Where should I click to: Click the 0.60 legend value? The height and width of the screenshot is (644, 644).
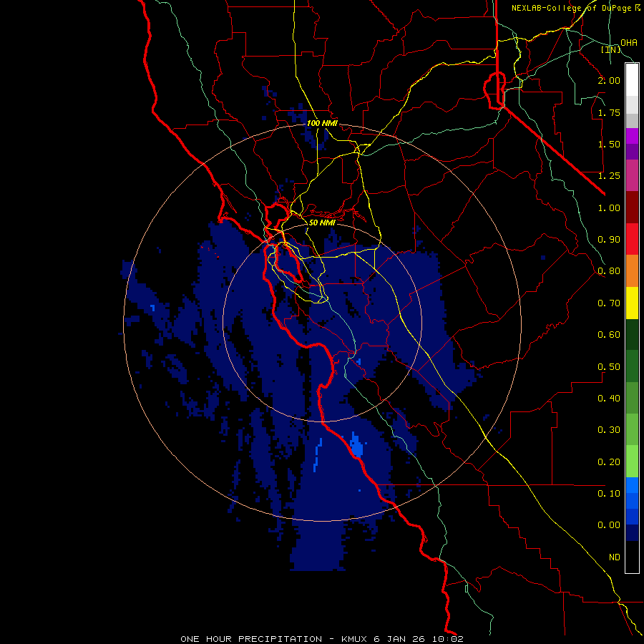point(609,335)
